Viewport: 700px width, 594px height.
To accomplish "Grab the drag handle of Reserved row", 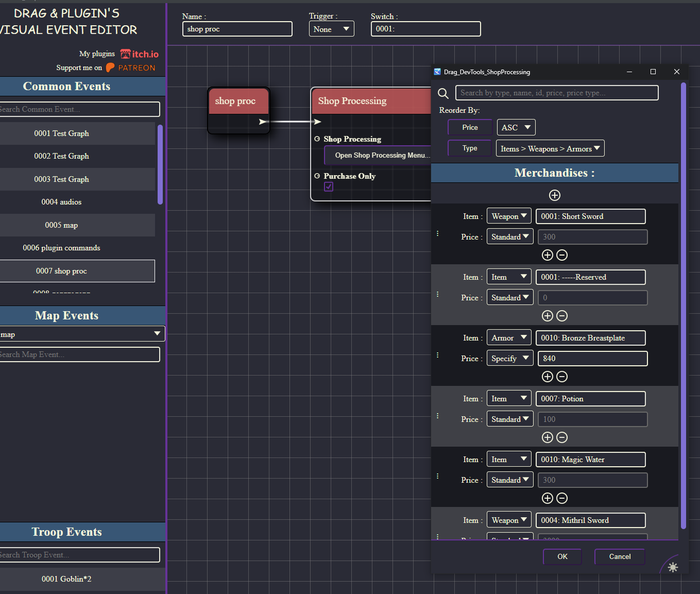I will [437, 294].
